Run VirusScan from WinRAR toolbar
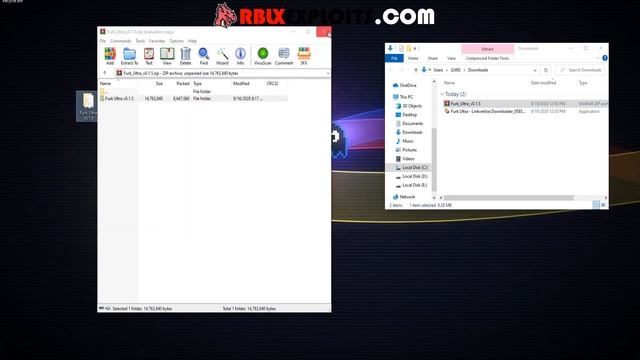Image resolution: width=640 pixels, height=360 pixels. [x=262, y=56]
